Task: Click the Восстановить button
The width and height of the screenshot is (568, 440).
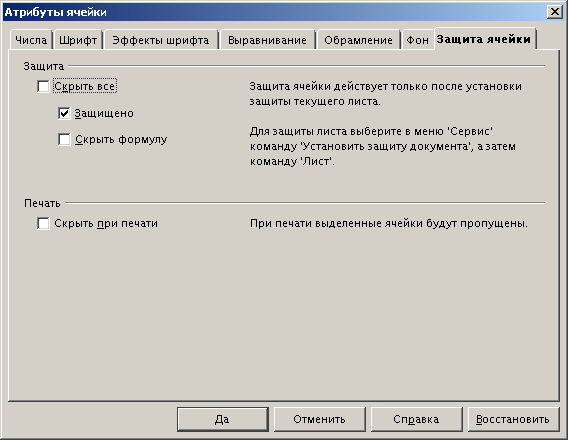Action: click(x=513, y=419)
